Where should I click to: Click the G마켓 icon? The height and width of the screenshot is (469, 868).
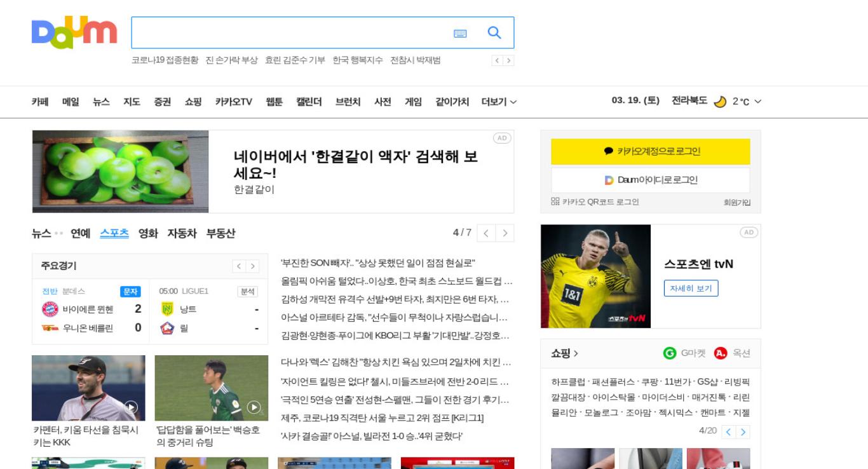tap(670, 353)
